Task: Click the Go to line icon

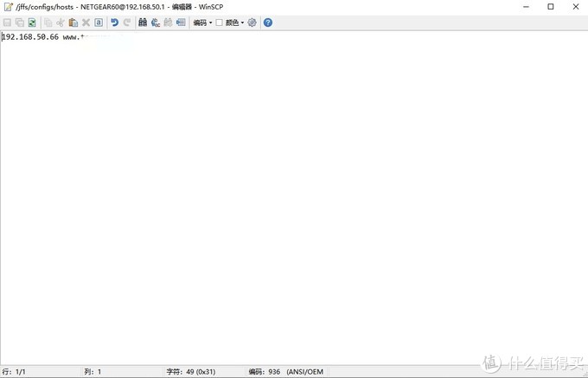Action: pyautogui.click(x=181, y=22)
